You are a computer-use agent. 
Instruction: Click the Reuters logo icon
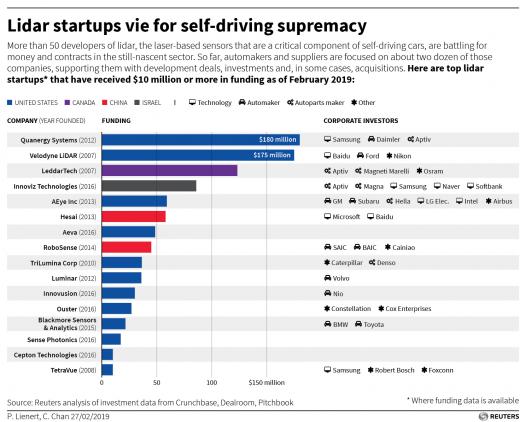(483, 416)
